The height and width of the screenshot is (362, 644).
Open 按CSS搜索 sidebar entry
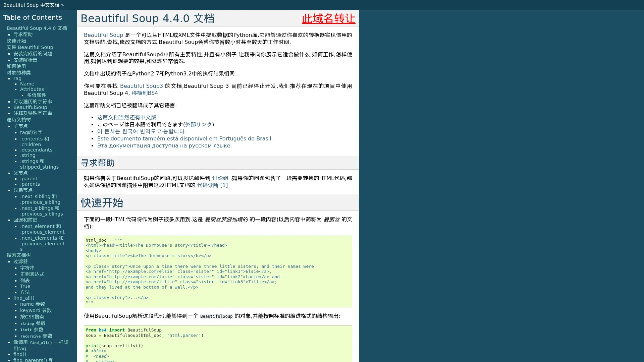point(32,317)
